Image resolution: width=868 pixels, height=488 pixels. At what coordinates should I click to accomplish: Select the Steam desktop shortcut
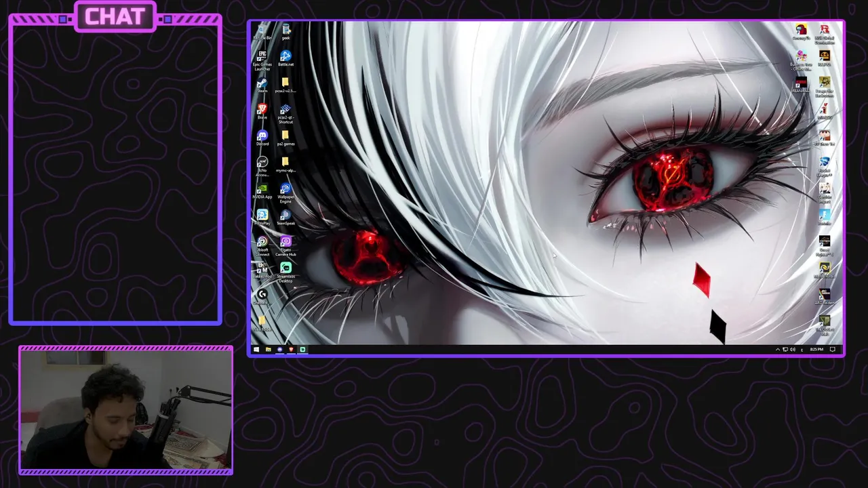(262, 84)
